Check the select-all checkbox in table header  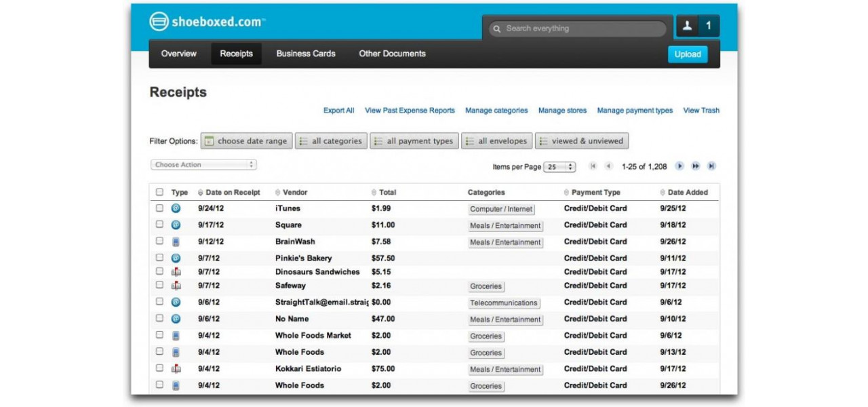159,192
